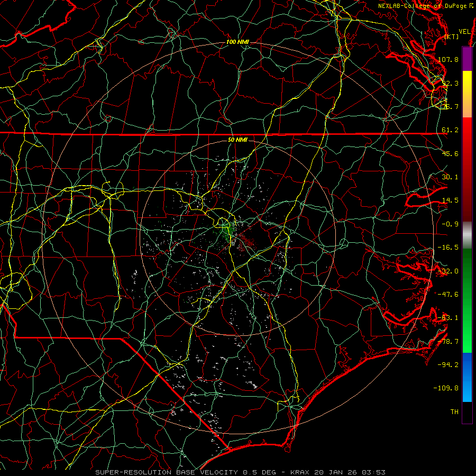476x476 pixels.
Task: Click the 61.2 legend value
Action: tap(450, 130)
